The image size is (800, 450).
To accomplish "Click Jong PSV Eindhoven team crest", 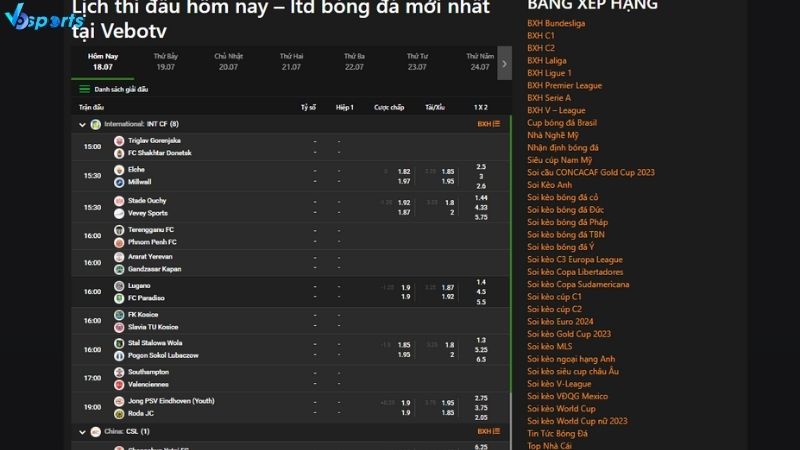I will [x=119, y=402].
